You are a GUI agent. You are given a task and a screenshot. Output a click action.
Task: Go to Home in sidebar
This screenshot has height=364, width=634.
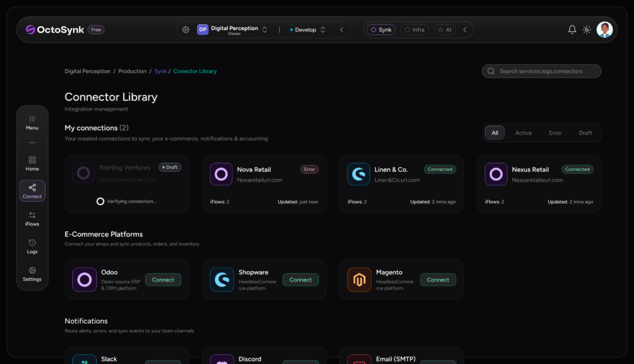(x=32, y=163)
